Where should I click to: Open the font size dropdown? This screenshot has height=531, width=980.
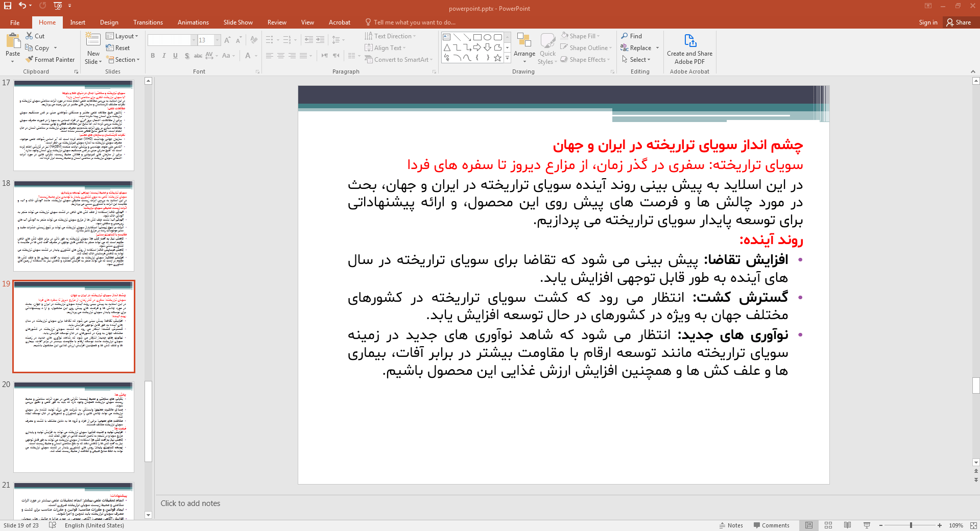pos(218,40)
